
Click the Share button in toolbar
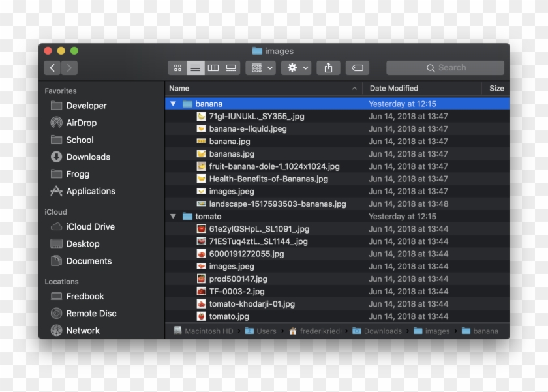329,68
